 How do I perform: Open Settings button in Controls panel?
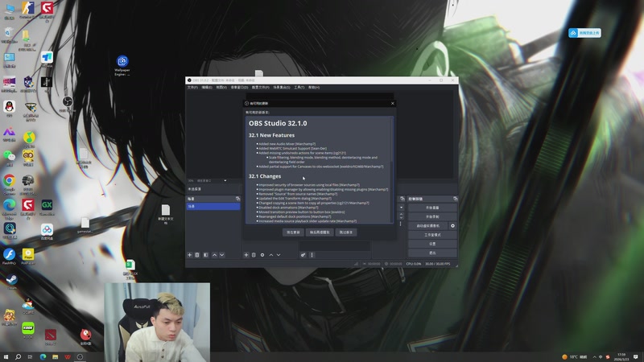click(x=432, y=244)
